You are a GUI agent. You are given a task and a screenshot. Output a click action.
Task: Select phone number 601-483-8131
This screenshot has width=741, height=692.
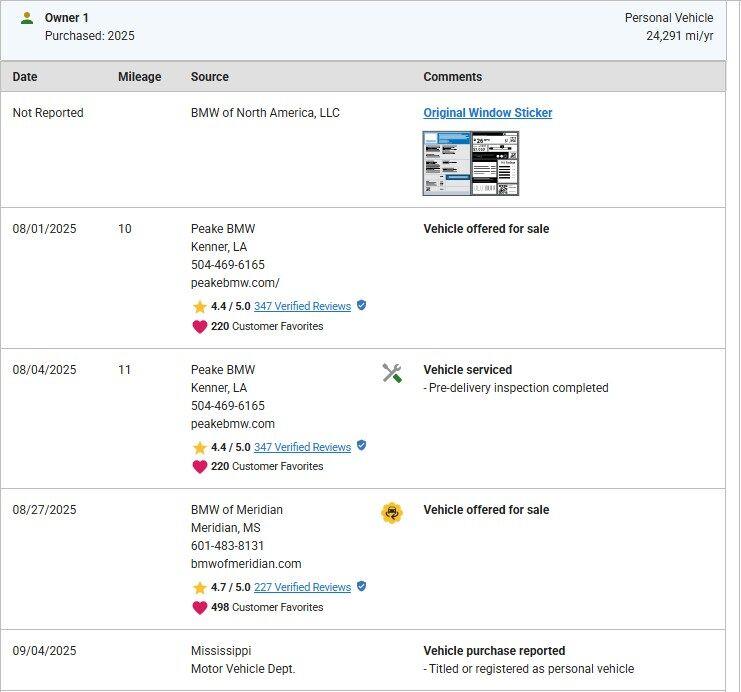coord(227,545)
